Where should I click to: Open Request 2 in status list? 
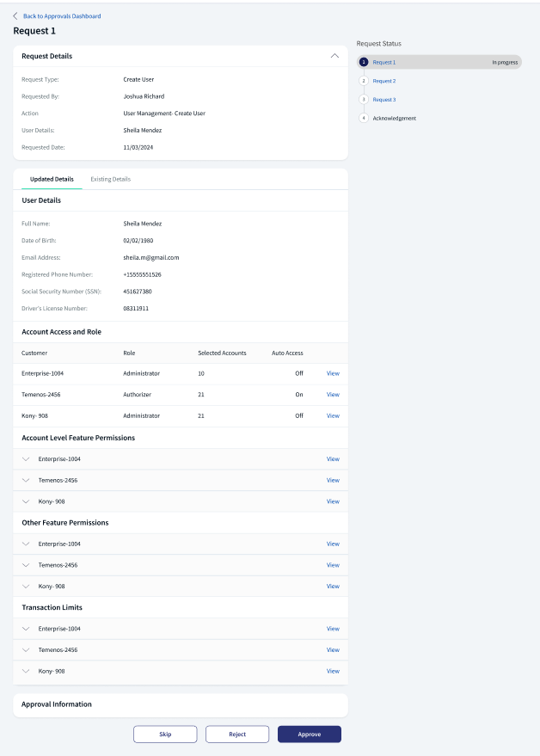[384, 81]
